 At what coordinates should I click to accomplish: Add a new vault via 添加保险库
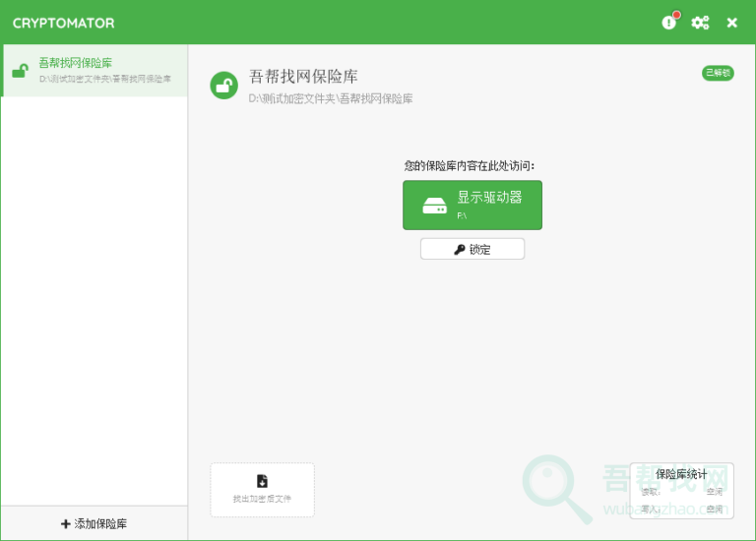pyautogui.click(x=94, y=524)
